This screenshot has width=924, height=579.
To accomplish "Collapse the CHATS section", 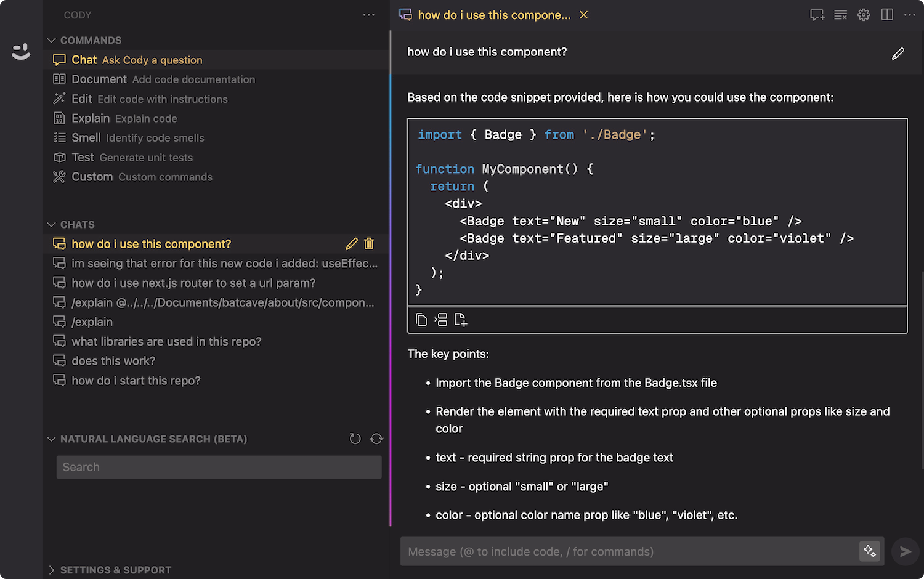I will tap(52, 224).
